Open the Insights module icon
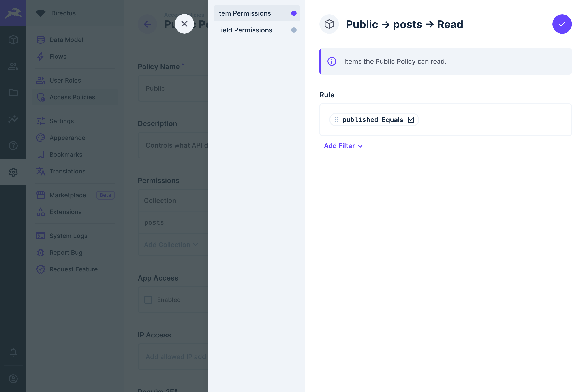This screenshot has height=392, width=586. click(x=13, y=119)
